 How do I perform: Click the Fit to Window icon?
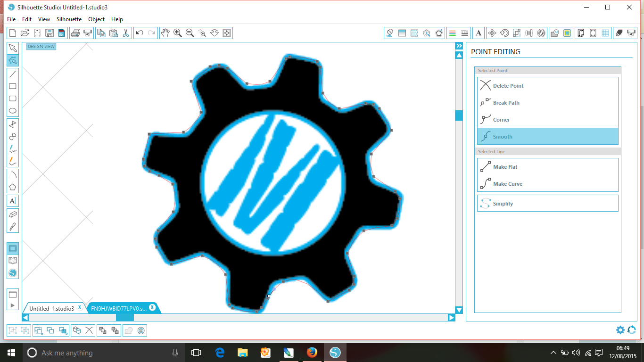coord(226,33)
